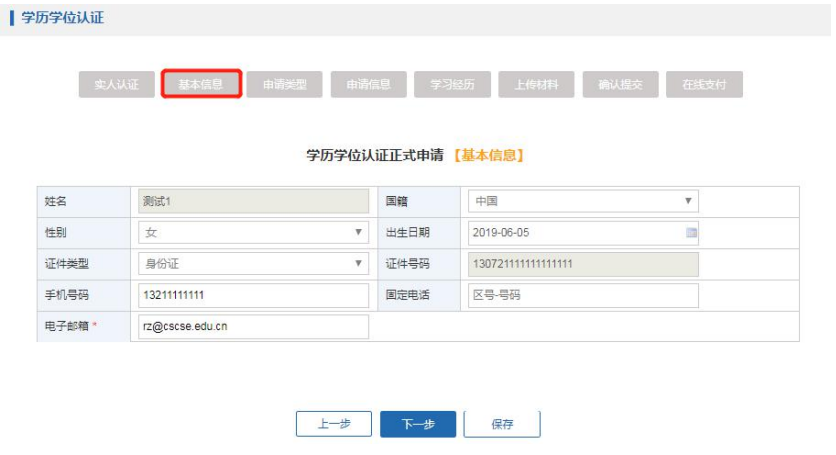This screenshot has width=836, height=455.
Task: Go to the 学习经历 step tab
Action: (x=452, y=84)
